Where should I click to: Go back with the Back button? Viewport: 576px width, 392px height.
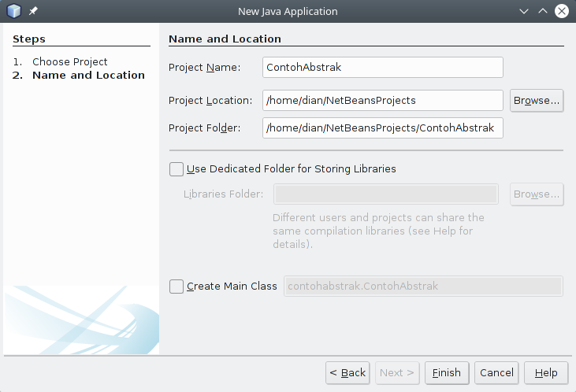coord(347,373)
